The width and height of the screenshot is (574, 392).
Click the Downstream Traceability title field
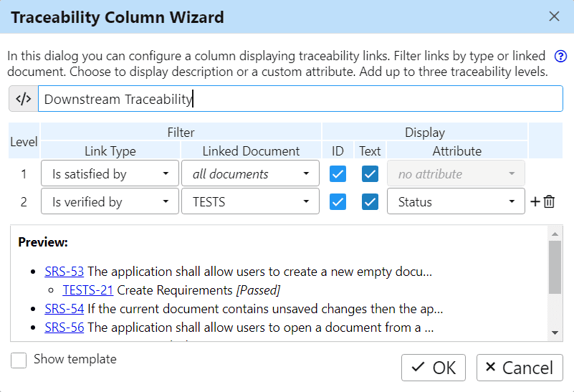tap(300, 100)
